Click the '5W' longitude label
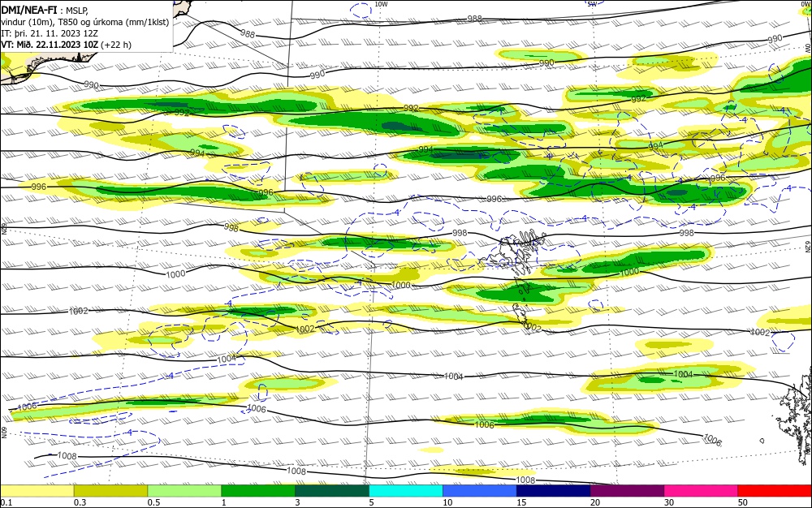 coord(593,4)
